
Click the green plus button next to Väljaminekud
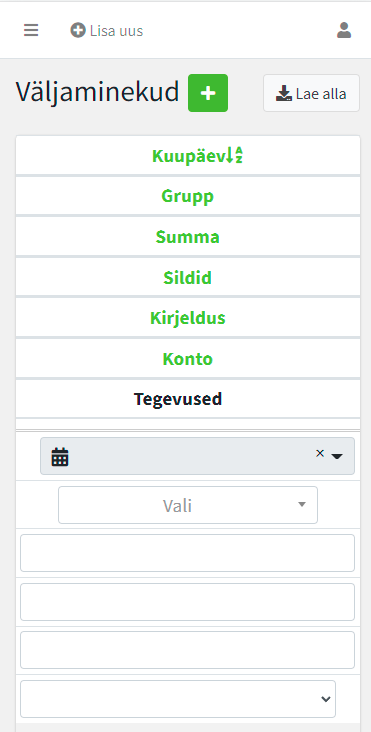click(x=208, y=93)
